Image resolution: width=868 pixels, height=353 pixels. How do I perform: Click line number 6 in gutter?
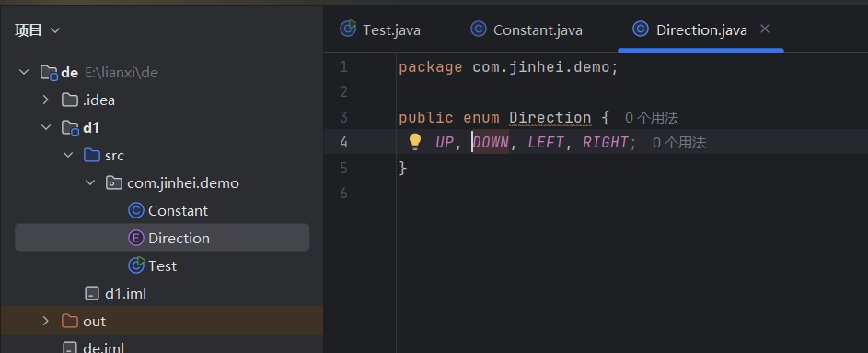pyautogui.click(x=343, y=194)
